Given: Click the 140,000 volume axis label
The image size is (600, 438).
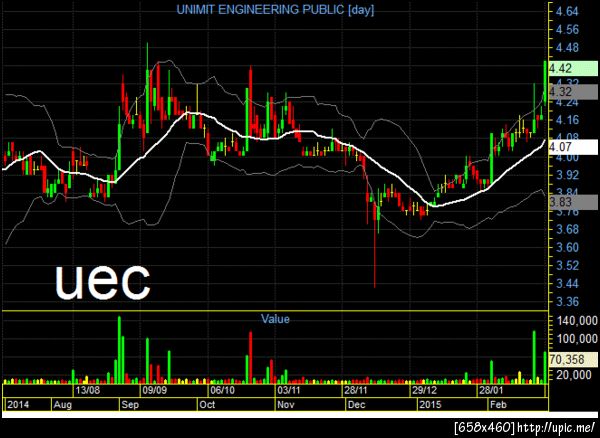Looking at the screenshot, I should (x=576, y=321).
